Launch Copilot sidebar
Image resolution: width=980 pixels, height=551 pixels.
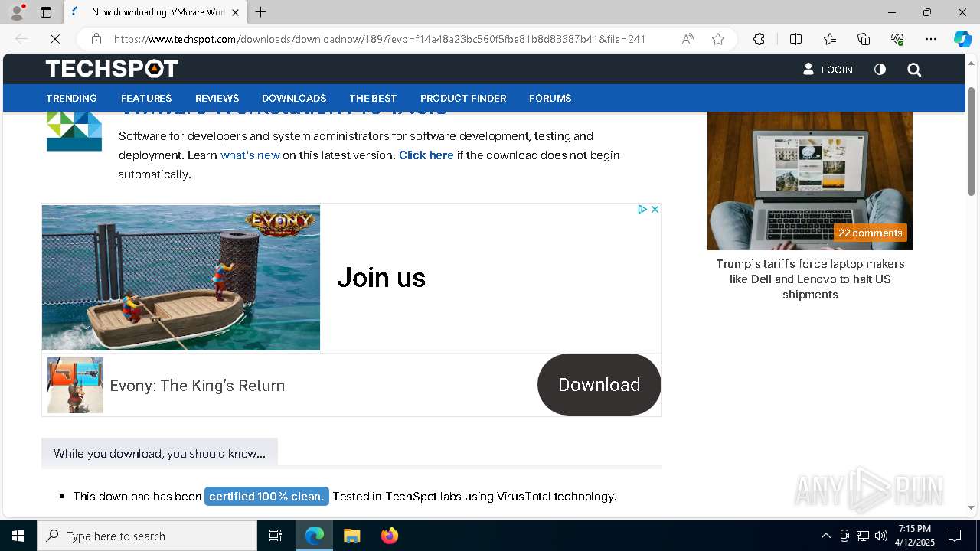coord(962,39)
